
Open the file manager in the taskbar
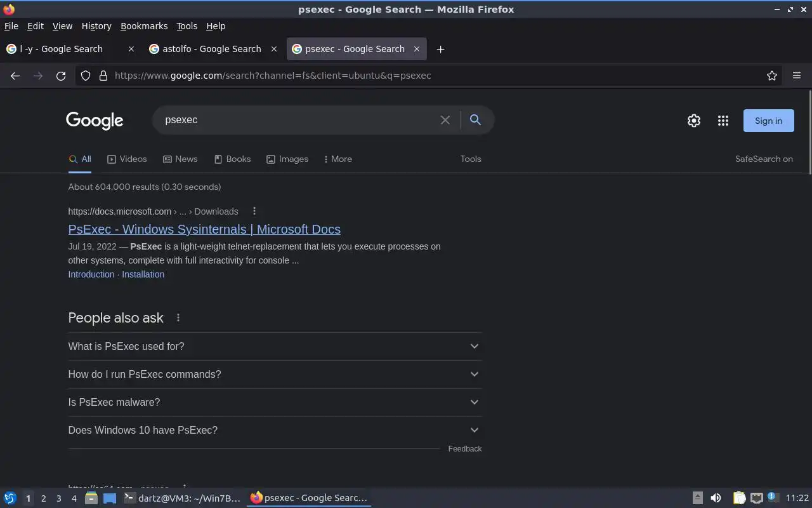(x=91, y=498)
